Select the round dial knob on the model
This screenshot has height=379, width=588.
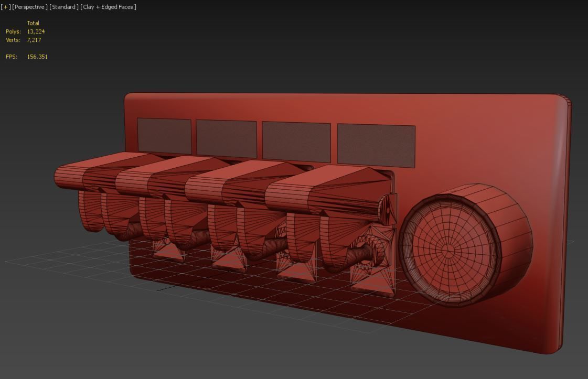pyautogui.click(x=465, y=245)
